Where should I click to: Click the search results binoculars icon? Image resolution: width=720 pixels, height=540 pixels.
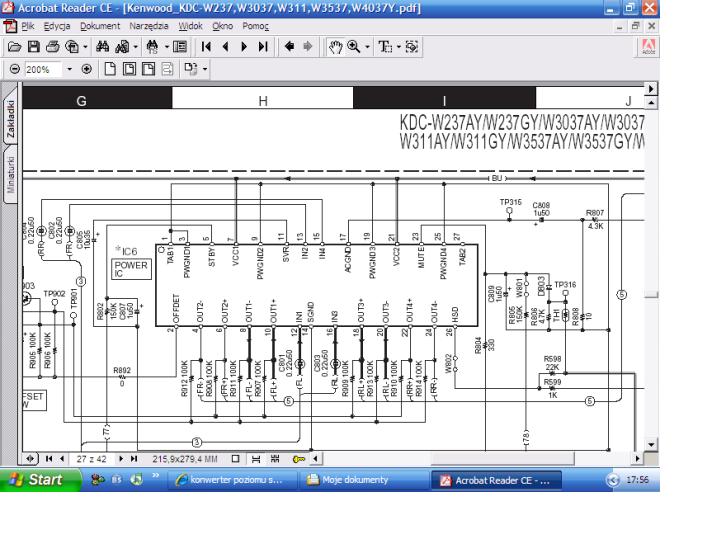coord(152,46)
